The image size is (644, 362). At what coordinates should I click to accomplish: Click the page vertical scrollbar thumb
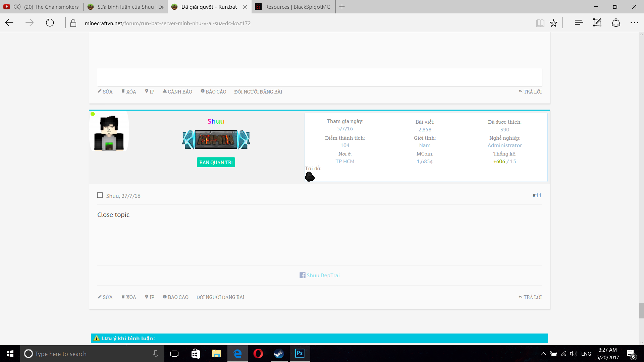point(641,310)
